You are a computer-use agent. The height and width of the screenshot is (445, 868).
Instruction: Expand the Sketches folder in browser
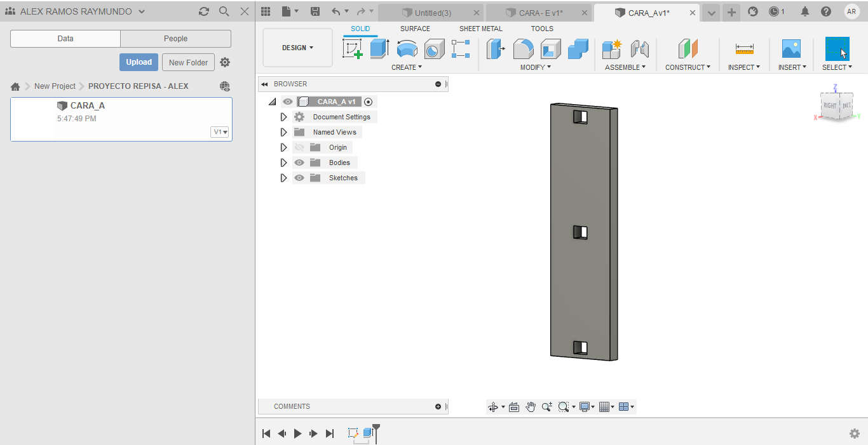pyautogui.click(x=283, y=178)
